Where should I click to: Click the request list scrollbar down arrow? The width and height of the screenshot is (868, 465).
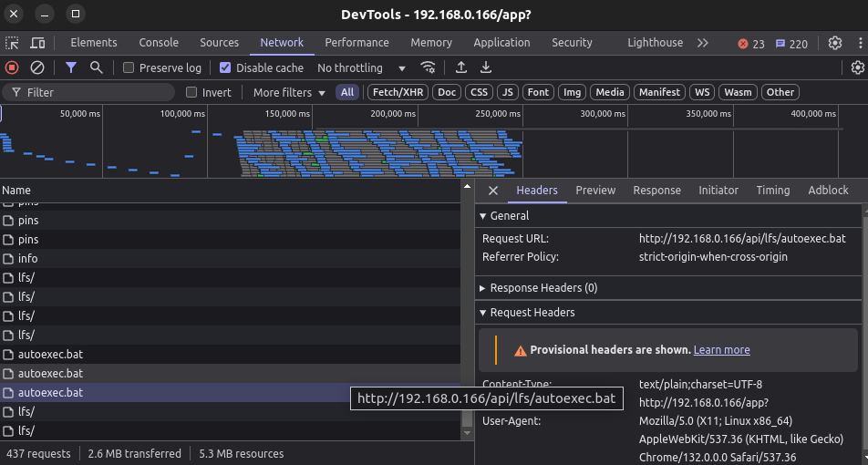[467, 433]
